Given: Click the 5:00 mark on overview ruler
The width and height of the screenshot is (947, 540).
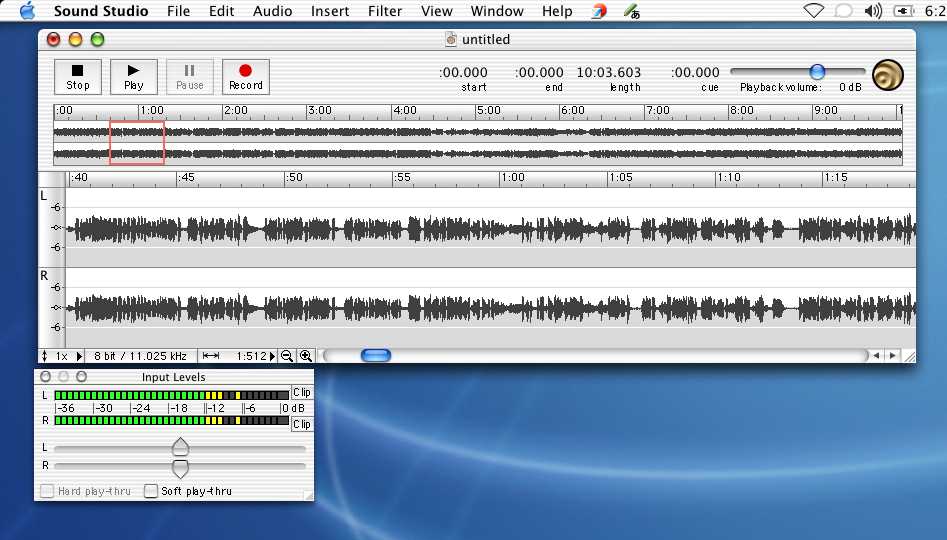Looking at the screenshot, I should point(489,111).
